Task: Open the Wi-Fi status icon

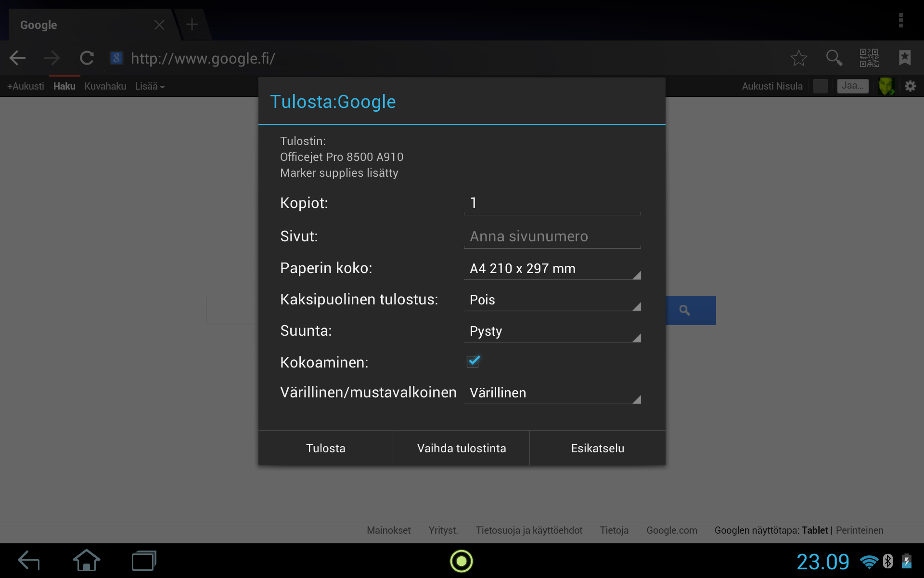Action: 869,562
